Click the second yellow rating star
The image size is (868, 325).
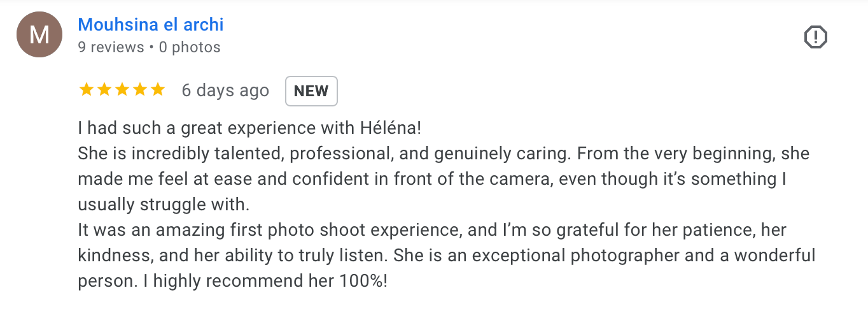(104, 90)
